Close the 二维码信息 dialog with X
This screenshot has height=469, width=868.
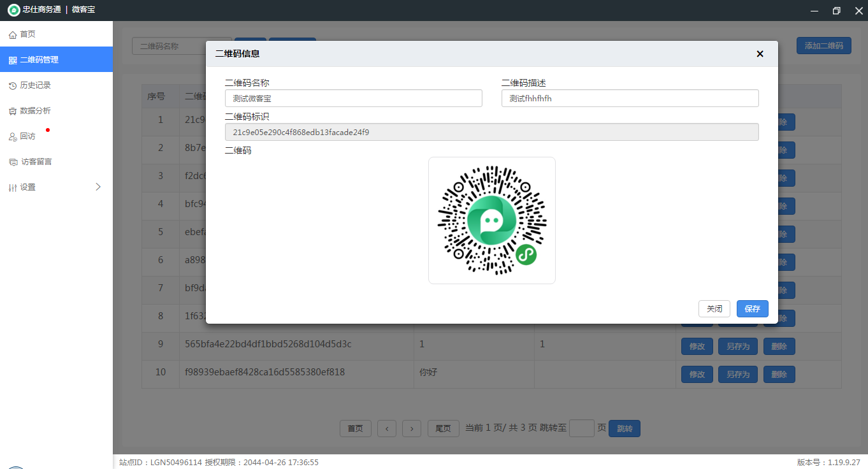760,54
